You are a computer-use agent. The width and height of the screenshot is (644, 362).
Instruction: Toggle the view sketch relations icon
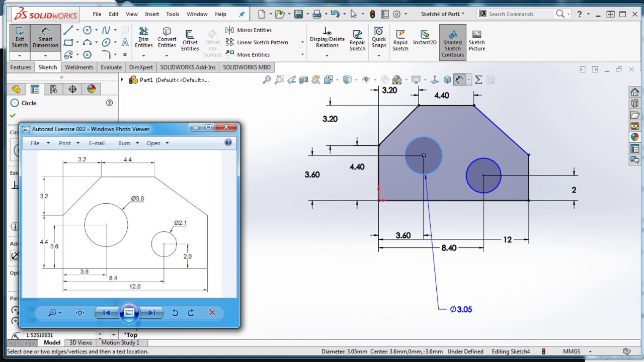pos(459,79)
